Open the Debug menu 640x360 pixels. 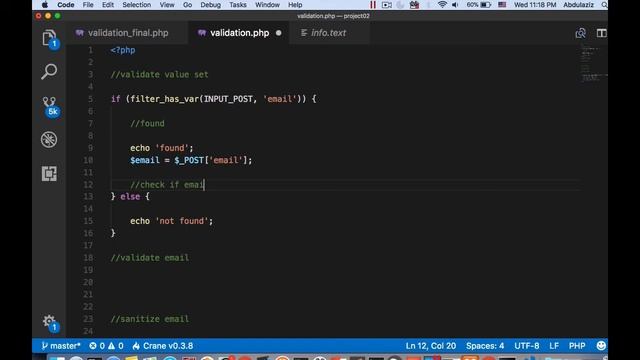210,5
